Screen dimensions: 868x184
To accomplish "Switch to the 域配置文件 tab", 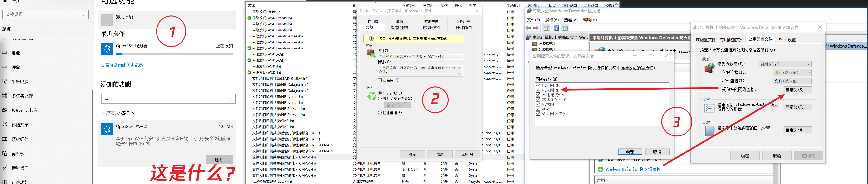I will pos(705,40).
